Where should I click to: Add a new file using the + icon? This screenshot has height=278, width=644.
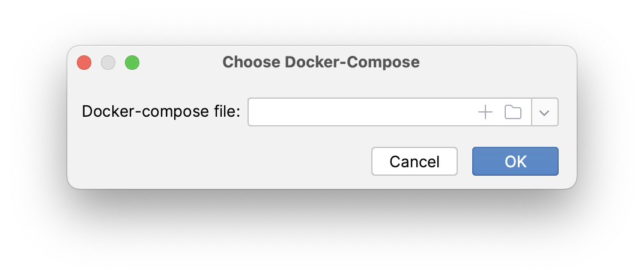click(485, 112)
